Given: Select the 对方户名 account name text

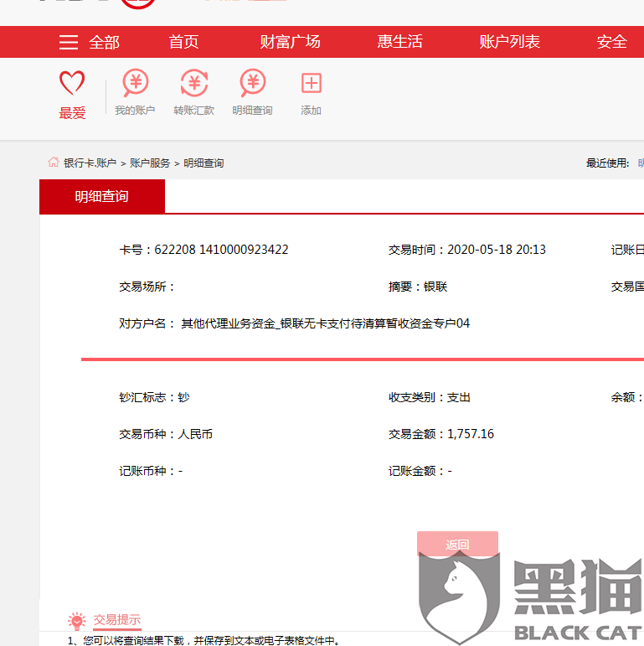Looking at the screenshot, I should 325,323.
